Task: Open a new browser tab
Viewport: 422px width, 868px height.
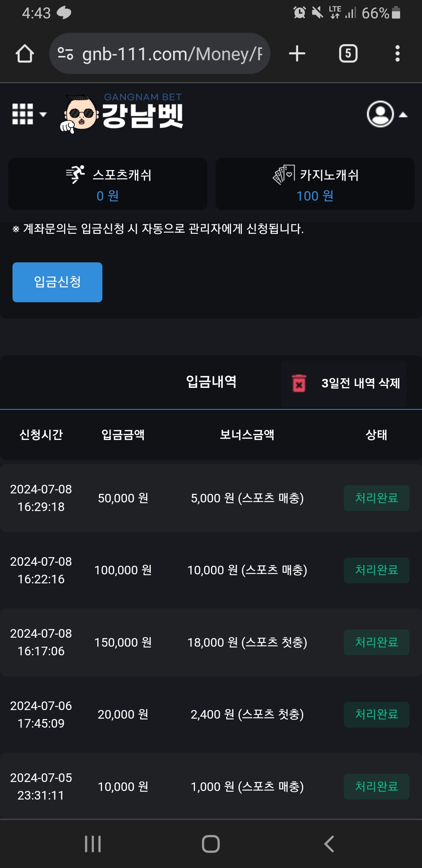Action: 297,54
